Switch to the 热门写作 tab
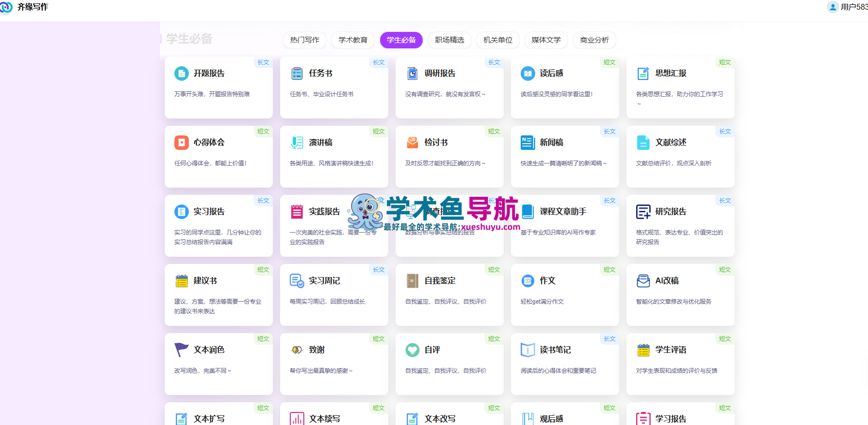The height and width of the screenshot is (425, 868). coord(305,40)
